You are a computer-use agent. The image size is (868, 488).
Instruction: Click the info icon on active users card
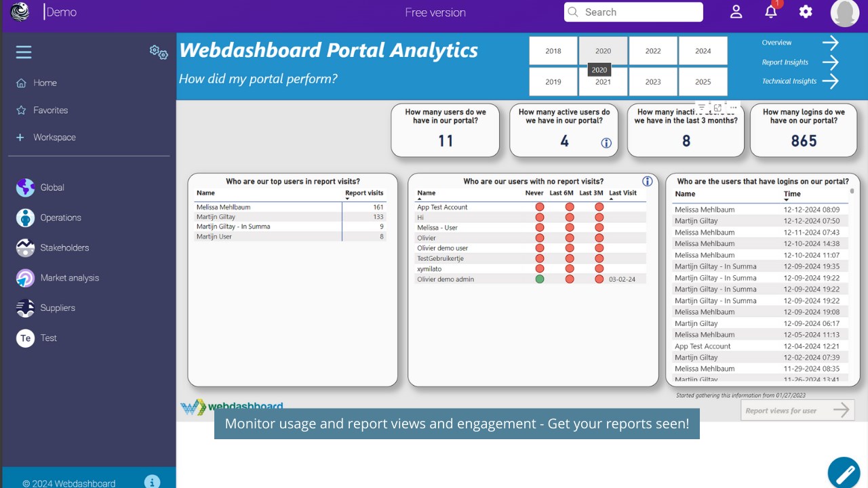click(x=606, y=143)
